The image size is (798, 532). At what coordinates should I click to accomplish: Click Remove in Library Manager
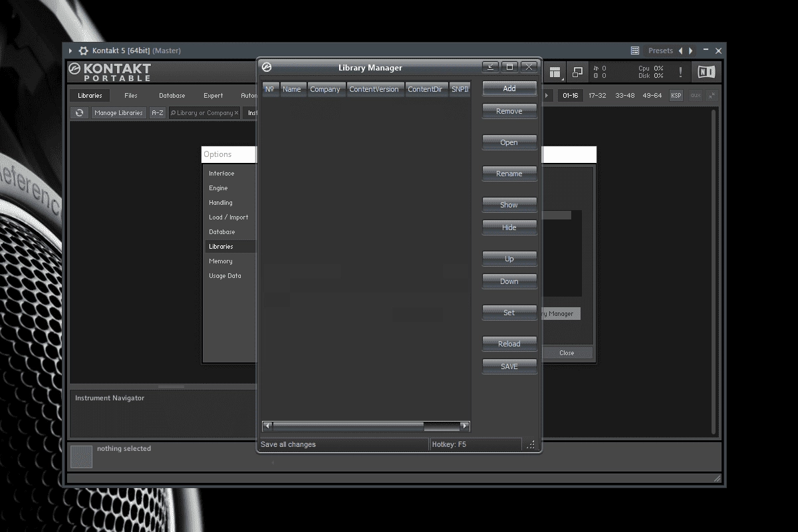point(509,111)
